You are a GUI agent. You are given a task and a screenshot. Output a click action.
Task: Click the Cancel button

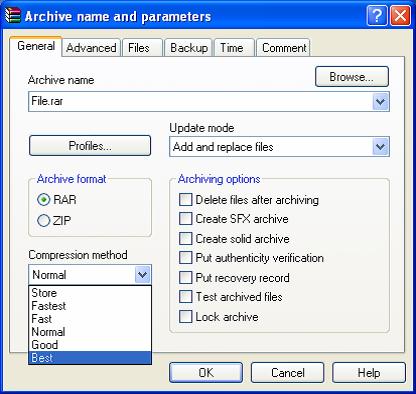tap(288, 373)
